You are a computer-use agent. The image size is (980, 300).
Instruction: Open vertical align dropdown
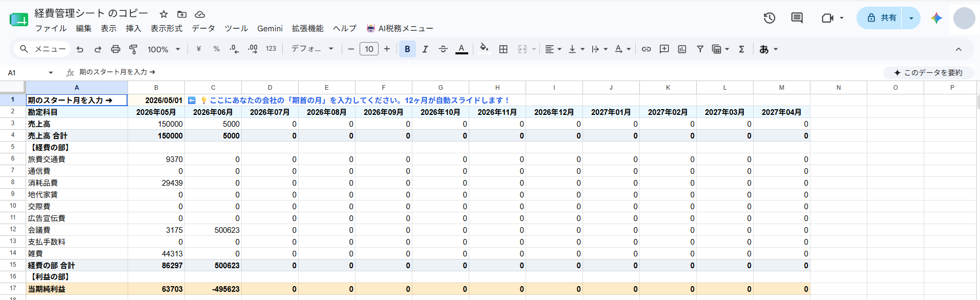(576, 49)
